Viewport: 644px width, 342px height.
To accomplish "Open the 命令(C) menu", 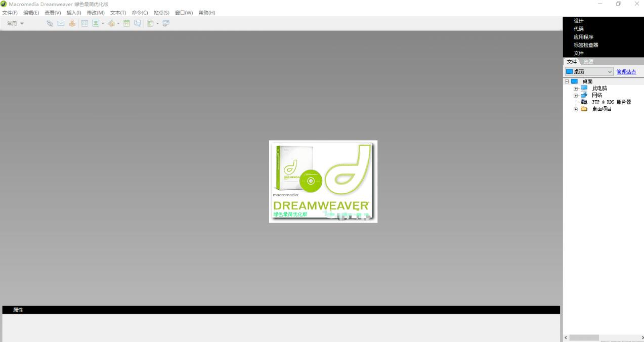I will click(x=140, y=13).
